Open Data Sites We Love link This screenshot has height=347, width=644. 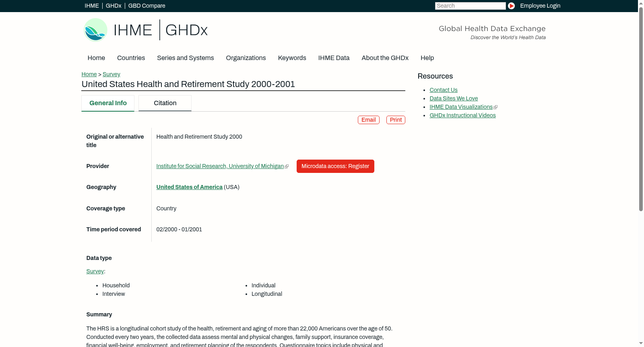click(x=454, y=98)
